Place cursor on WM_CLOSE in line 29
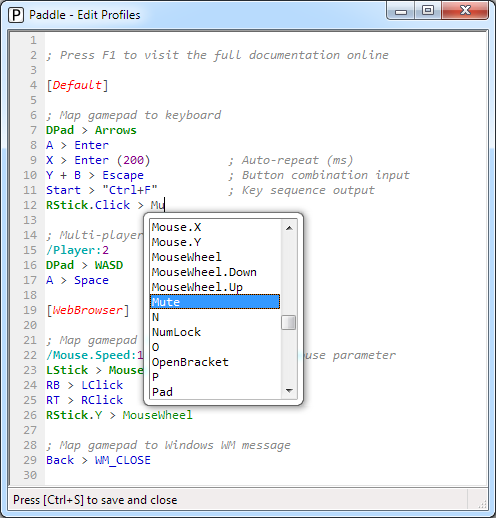The height and width of the screenshot is (518, 496). point(123,460)
